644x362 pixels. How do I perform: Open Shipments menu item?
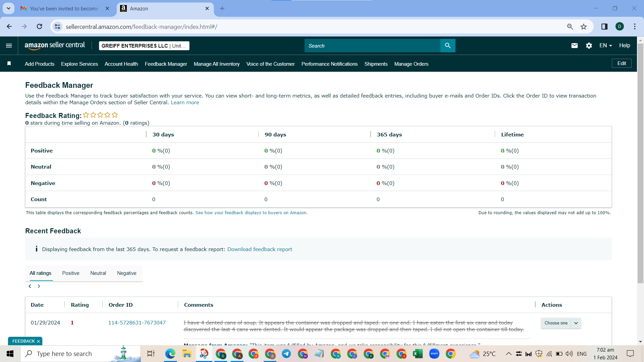(376, 64)
